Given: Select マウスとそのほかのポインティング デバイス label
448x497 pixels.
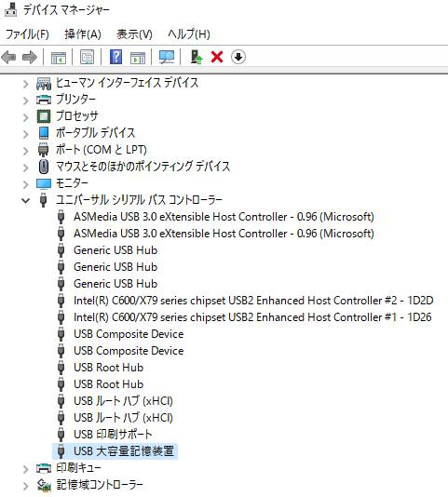Looking at the screenshot, I should [x=143, y=166].
